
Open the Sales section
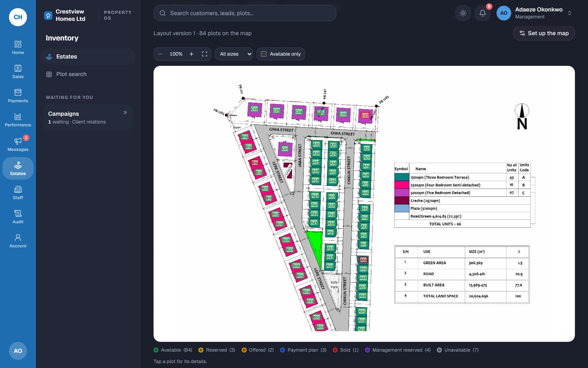point(18,72)
